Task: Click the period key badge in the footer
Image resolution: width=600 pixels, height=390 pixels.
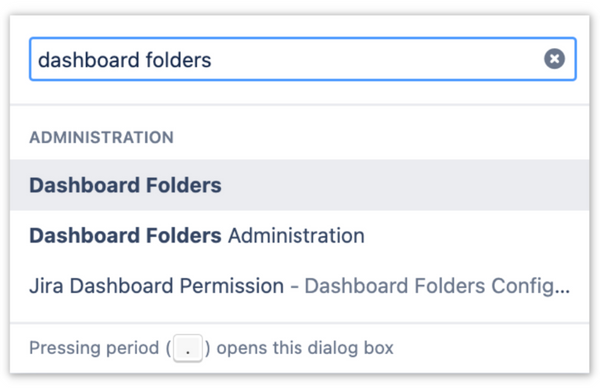Action: click(x=188, y=348)
